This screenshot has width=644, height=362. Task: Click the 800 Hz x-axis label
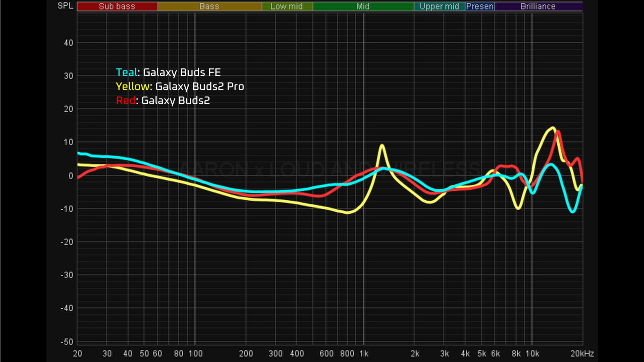(x=347, y=354)
